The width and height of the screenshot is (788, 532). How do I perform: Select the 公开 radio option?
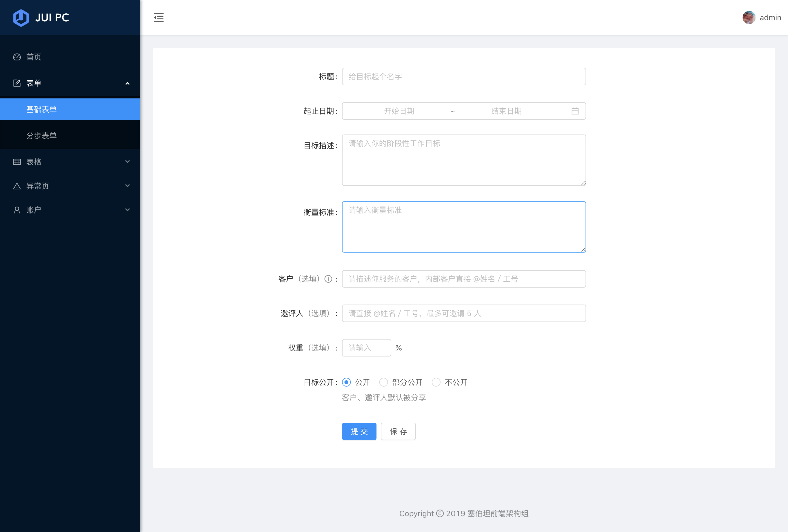pyautogui.click(x=346, y=382)
